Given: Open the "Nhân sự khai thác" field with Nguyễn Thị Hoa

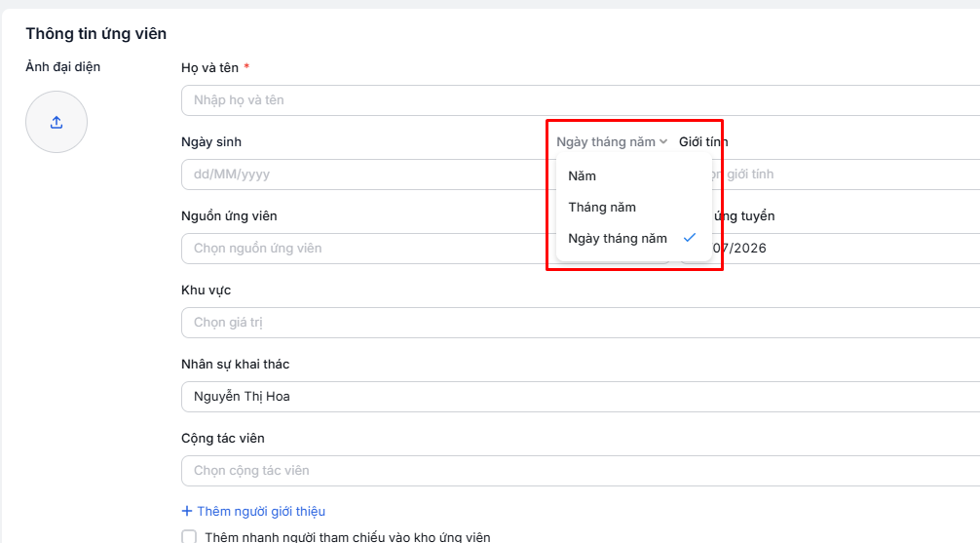Looking at the screenshot, I should click(x=581, y=397).
